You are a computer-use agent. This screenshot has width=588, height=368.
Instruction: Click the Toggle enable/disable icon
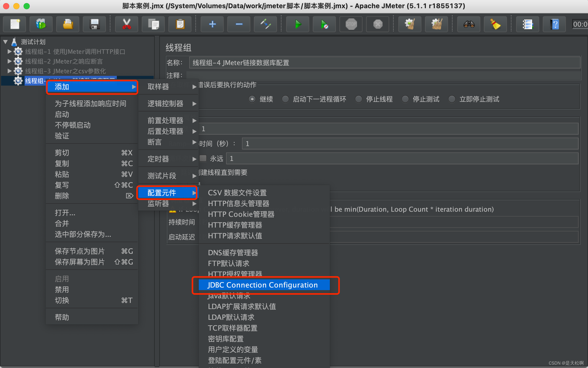click(266, 24)
